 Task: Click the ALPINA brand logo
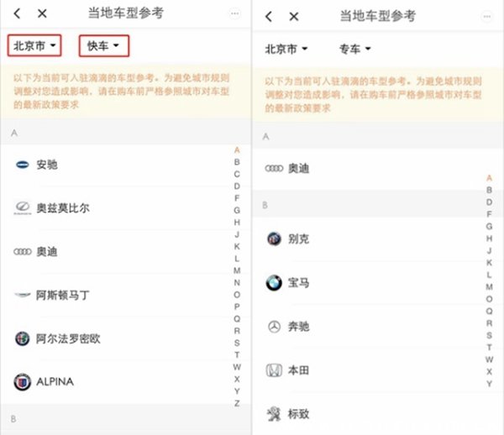[21, 381]
